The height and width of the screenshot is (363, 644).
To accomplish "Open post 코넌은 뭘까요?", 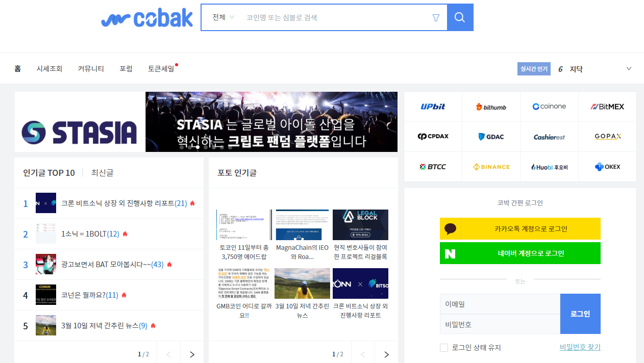I will [x=89, y=295].
